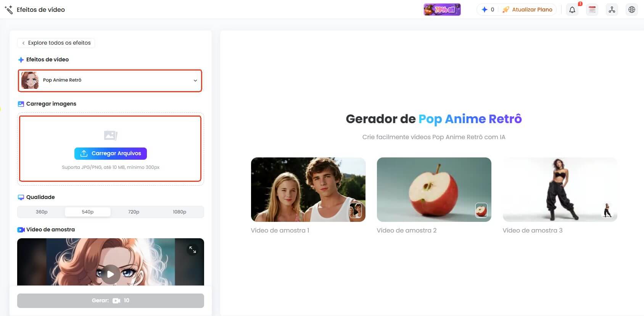Viewport: 644px width, 316px height.
Task: Click the sparkle icon beside Efeitos de vídeo label
Action: 21,60
